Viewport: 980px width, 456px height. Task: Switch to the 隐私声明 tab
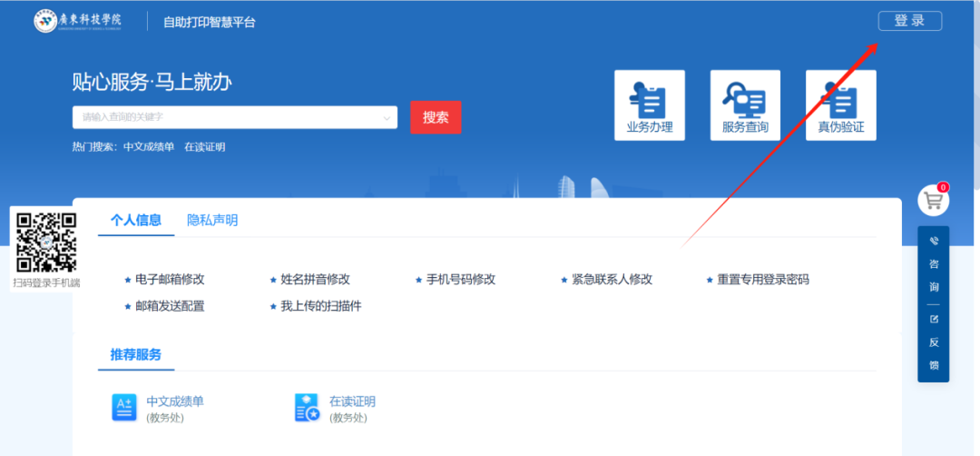click(x=212, y=220)
